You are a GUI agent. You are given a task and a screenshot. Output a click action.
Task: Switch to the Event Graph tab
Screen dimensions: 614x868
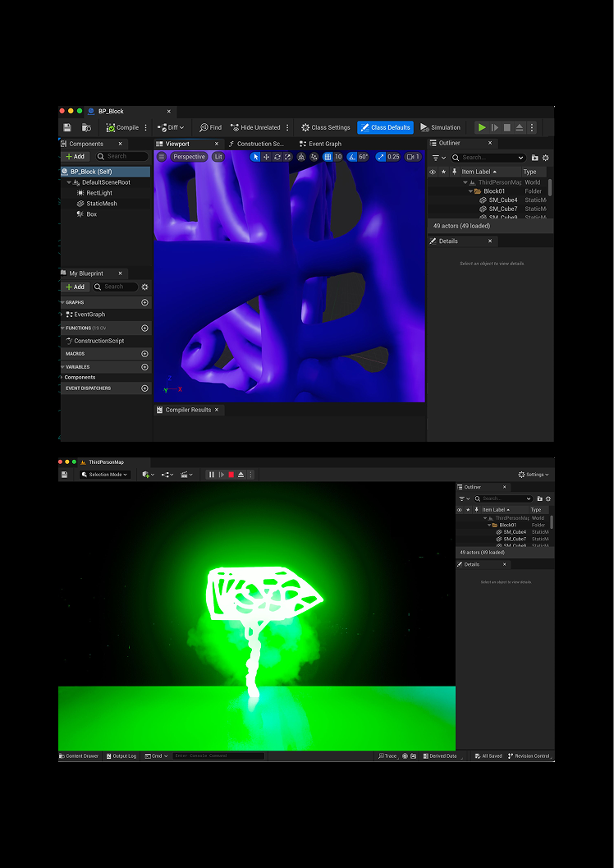pos(325,144)
